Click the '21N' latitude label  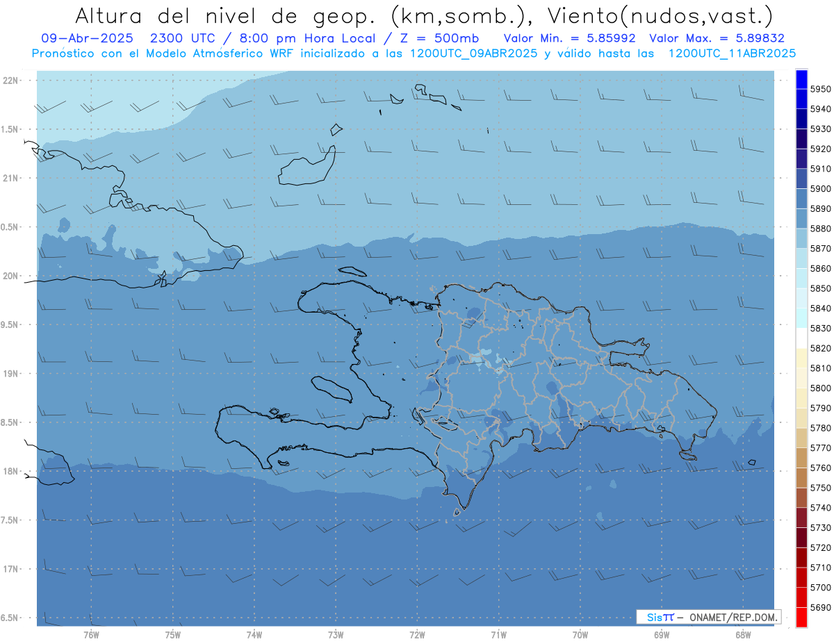pos(10,178)
